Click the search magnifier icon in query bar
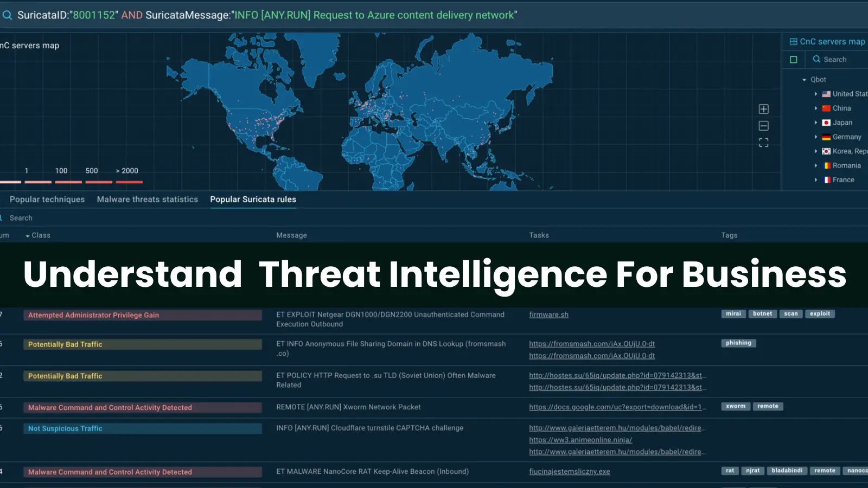 (7, 15)
